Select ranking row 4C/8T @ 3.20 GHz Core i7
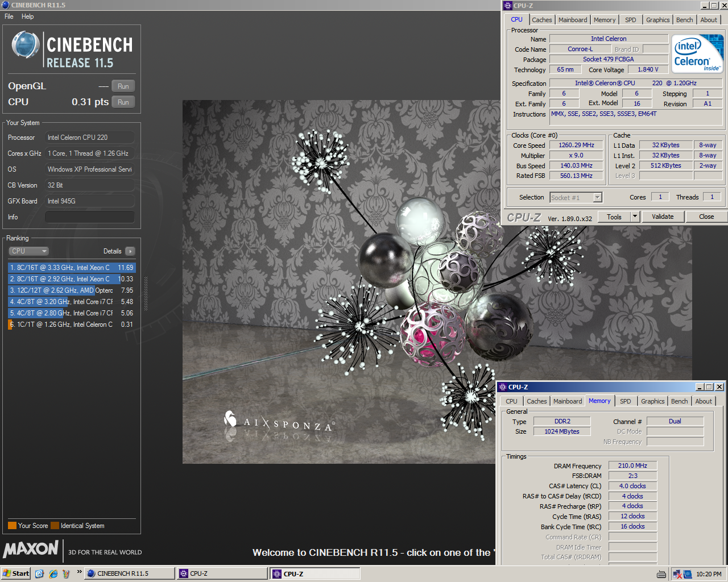Screen dimensions: 728x582 (72, 302)
